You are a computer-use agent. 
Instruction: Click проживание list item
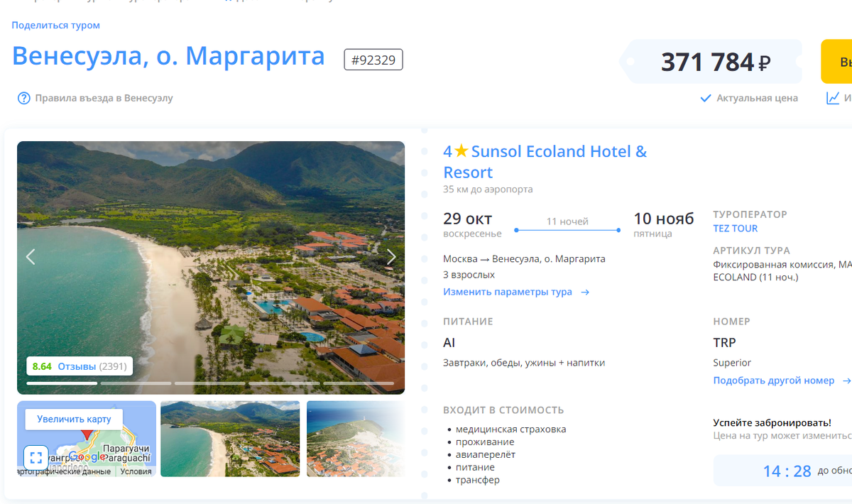point(485,442)
